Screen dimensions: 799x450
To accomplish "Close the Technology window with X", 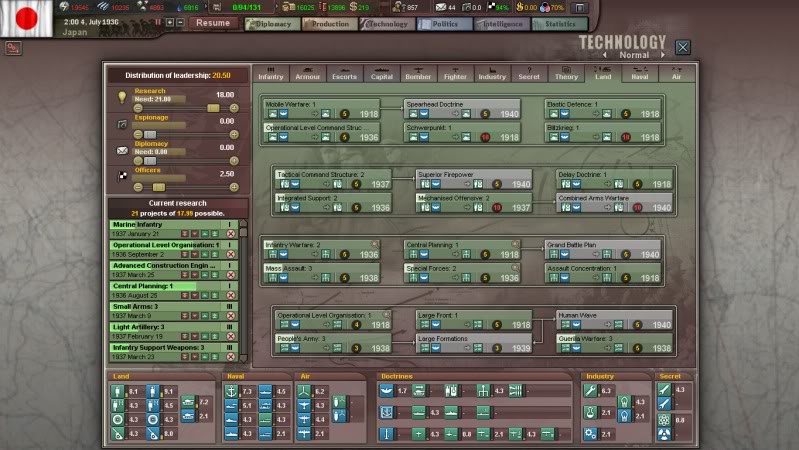I will [682, 47].
